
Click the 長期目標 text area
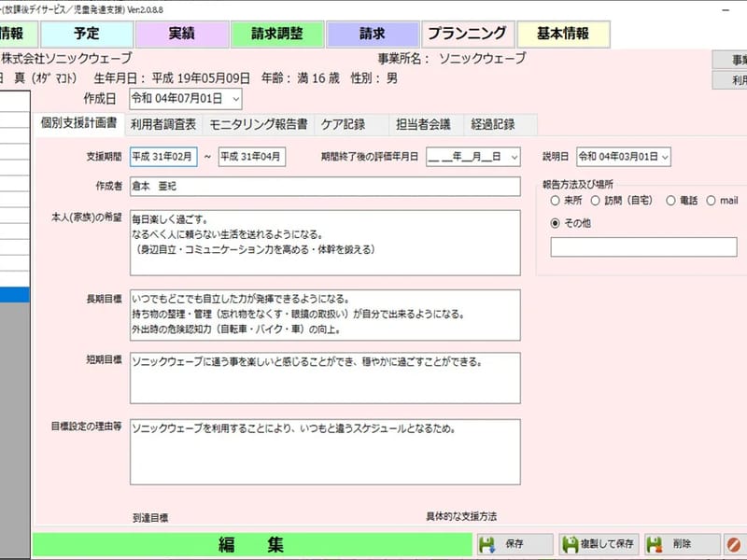pyautogui.click(x=325, y=315)
